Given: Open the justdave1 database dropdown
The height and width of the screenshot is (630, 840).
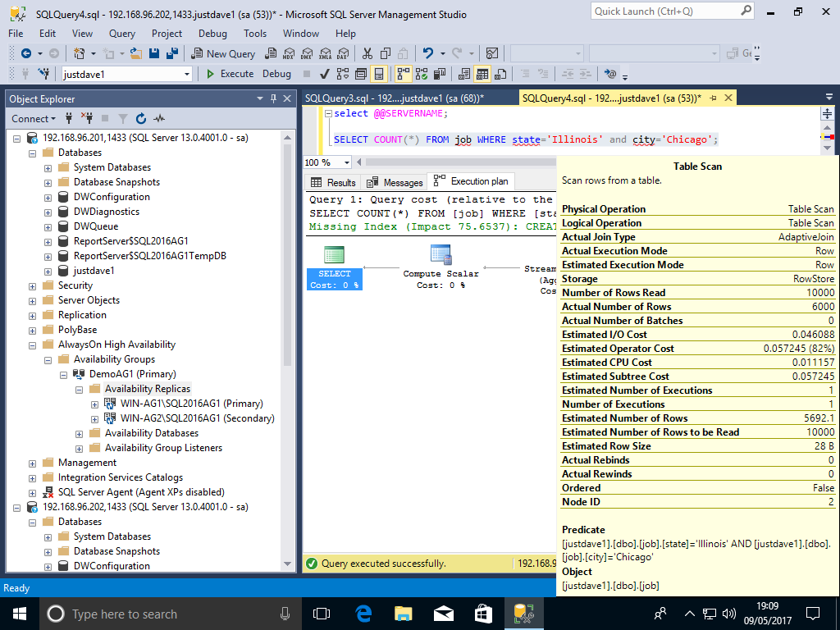Looking at the screenshot, I should coord(187,74).
